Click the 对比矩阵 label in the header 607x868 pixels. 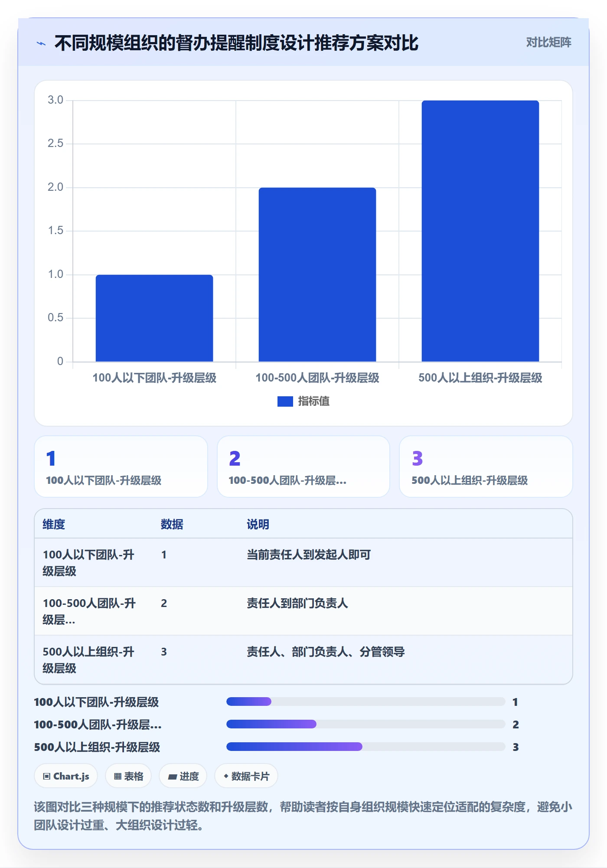(x=548, y=42)
